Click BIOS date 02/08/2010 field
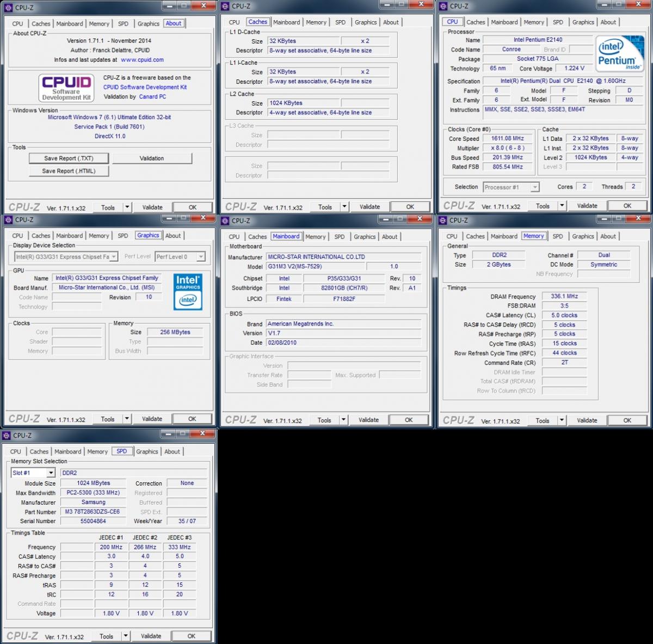The height and width of the screenshot is (644, 653). [x=343, y=343]
